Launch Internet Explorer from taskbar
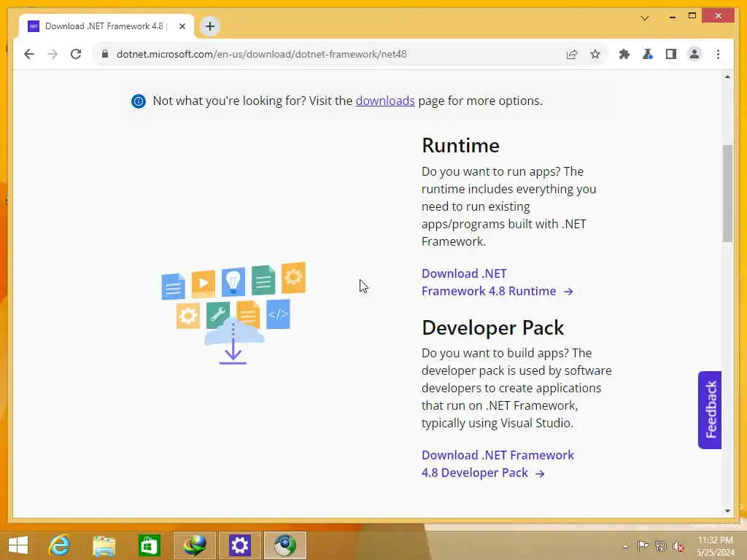Screen dimensions: 747x560 coord(59,545)
